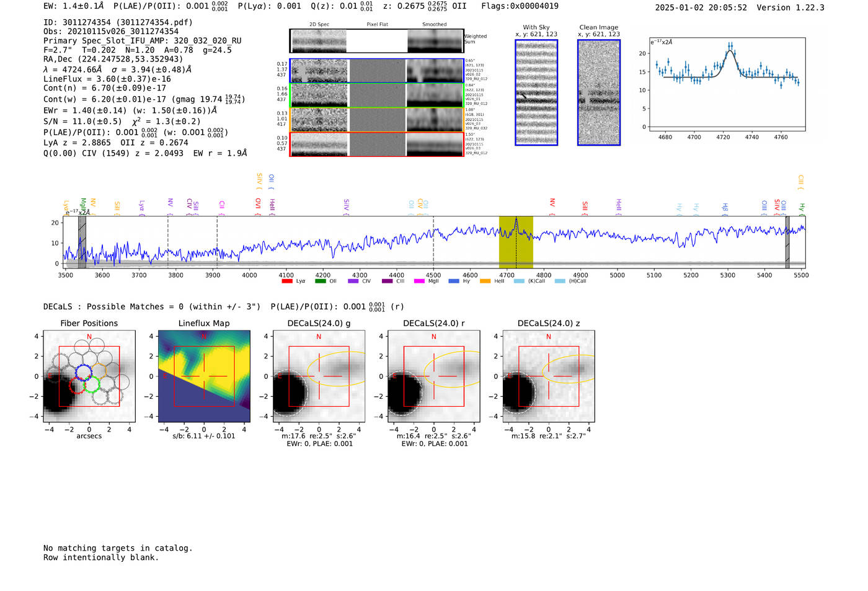Open the Lineflux Map image
The width and height of the screenshot is (868, 591).
204,376
